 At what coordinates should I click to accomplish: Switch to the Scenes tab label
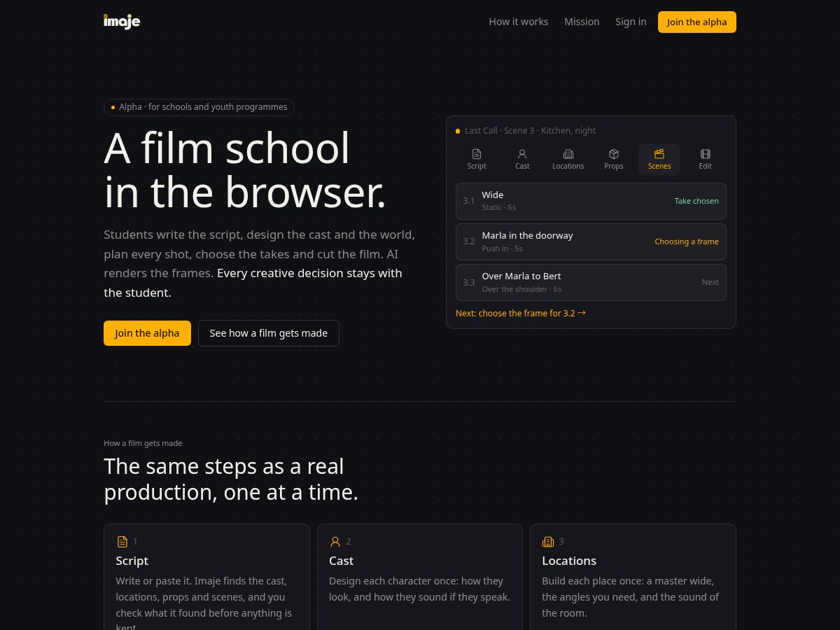pos(659,166)
